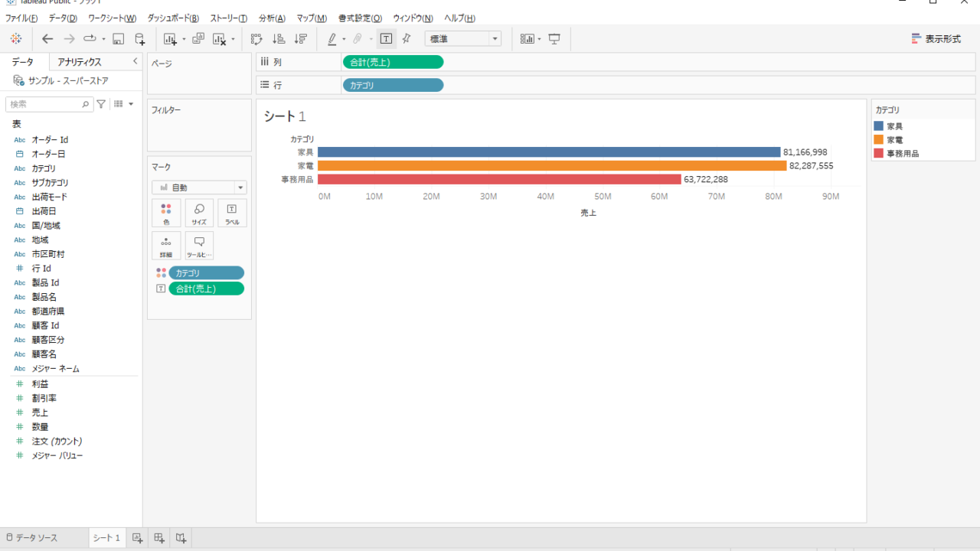The image size is (980, 551).
Task: Click the Swap Rows and Columns icon
Action: tap(256, 38)
